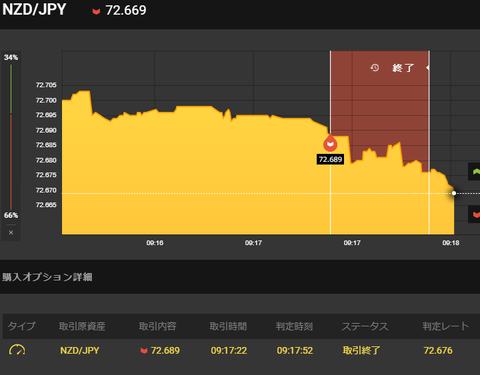Click the white current price dot on chart
This screenshot has width=480, height=375.
tap(454, 193)
